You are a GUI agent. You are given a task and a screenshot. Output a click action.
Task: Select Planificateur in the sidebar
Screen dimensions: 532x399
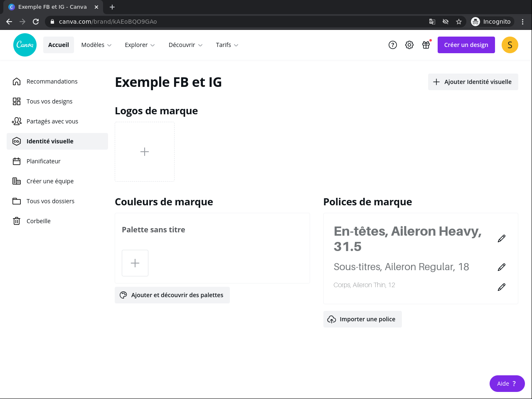(44, 161)
